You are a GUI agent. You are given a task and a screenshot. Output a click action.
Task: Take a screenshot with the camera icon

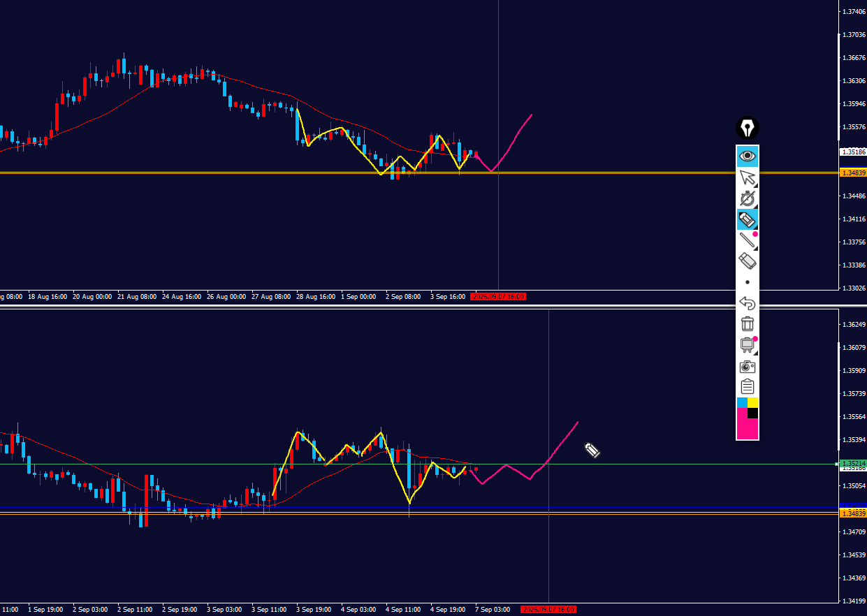pyautogui.click(x=748, y=366)
